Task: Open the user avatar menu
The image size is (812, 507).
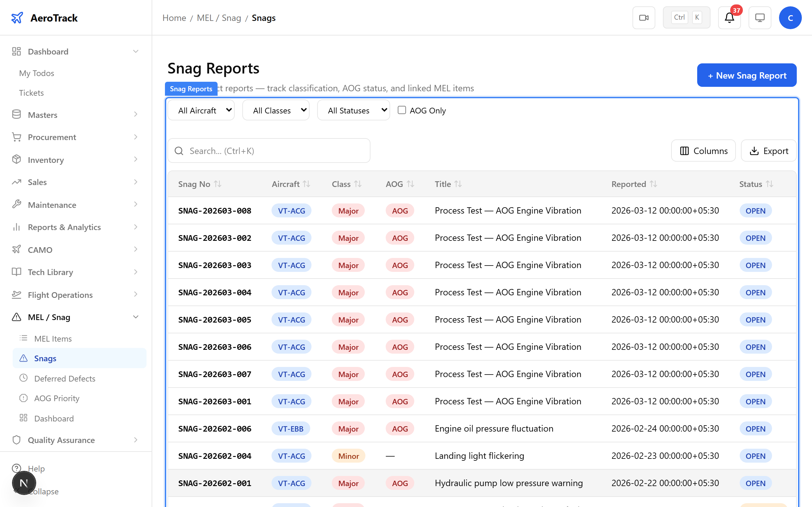Action: click(790, 17)
